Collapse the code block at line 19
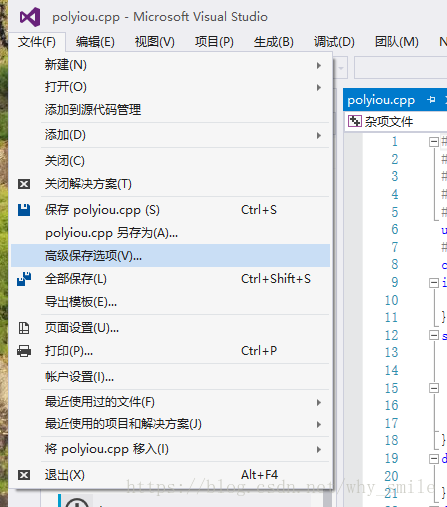 click(x=434, y=459)
